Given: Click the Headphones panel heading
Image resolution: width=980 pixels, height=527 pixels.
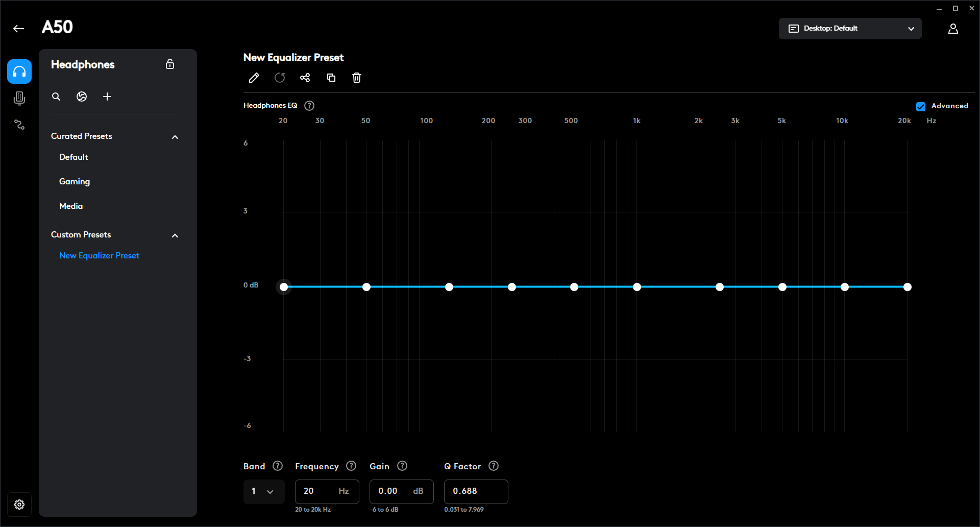Looking at the screenshot, I should tap(83, 65).
